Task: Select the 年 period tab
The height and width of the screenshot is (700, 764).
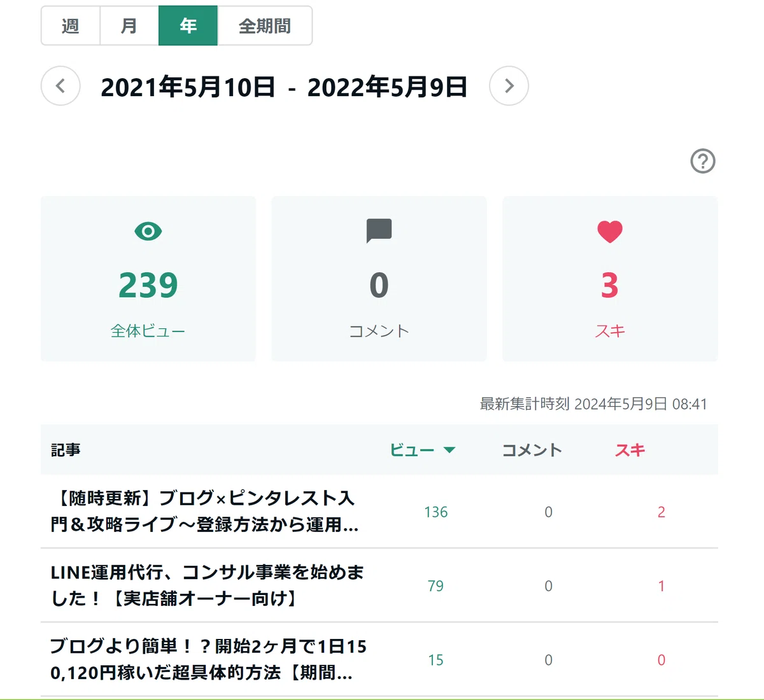Action: [188, 26]
